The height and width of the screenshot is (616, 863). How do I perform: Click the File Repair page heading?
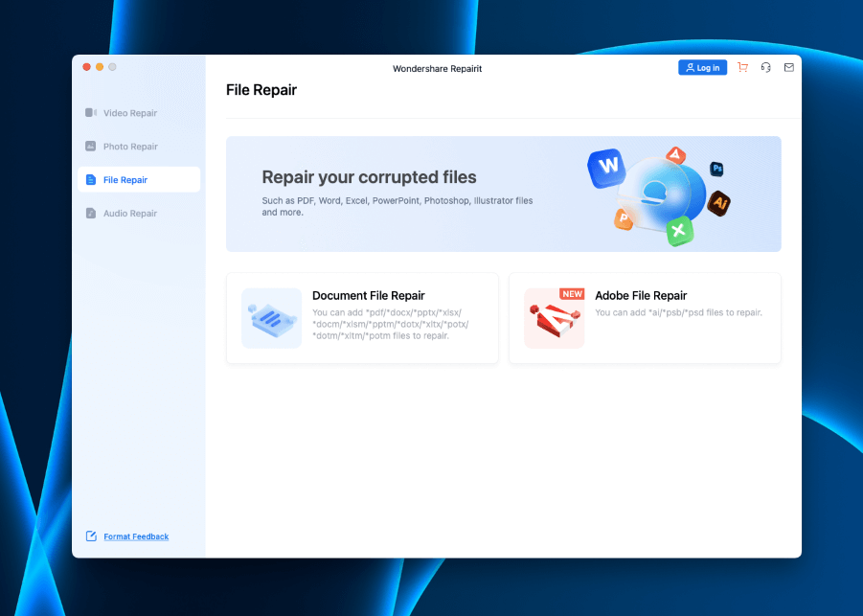tap(261, 90)
